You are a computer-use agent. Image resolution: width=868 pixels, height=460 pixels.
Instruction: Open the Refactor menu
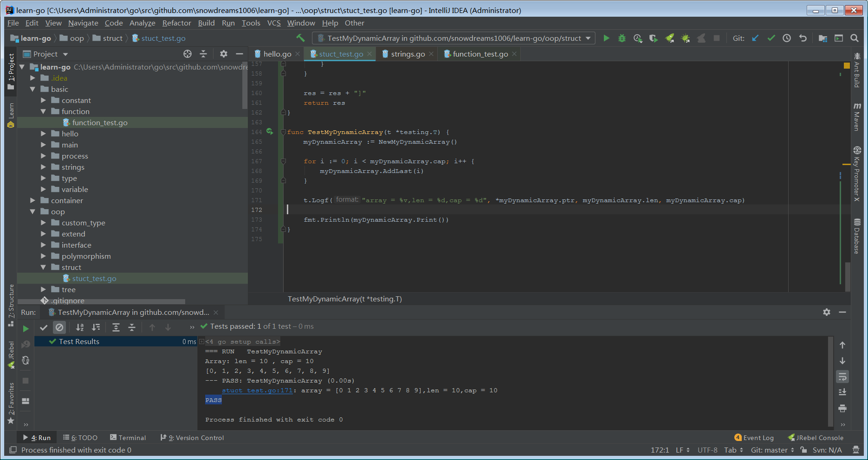[x=176, y=23]
